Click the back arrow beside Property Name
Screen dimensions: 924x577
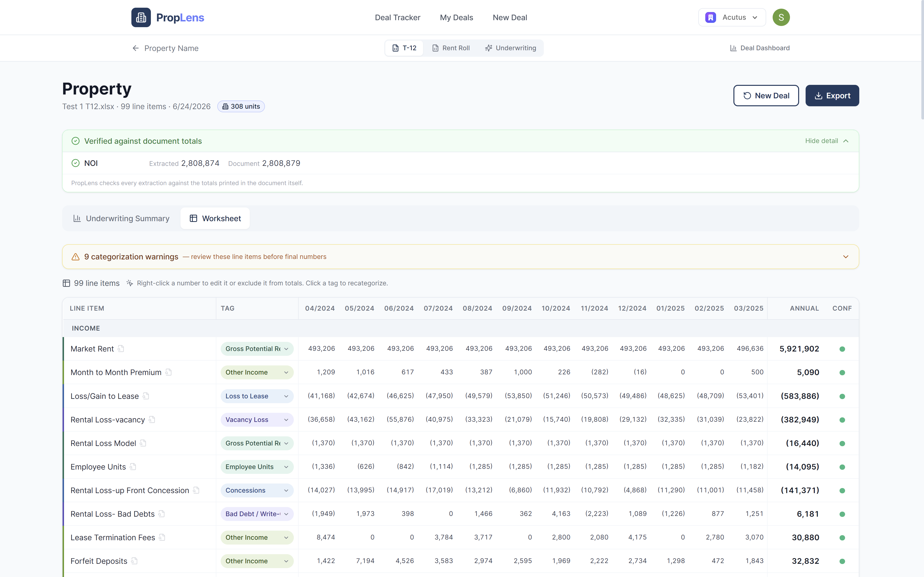pyautogui.click(x=135, y=48)
